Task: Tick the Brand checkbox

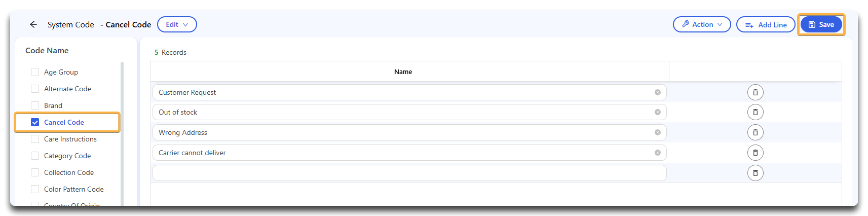Action: coord(35,105)
